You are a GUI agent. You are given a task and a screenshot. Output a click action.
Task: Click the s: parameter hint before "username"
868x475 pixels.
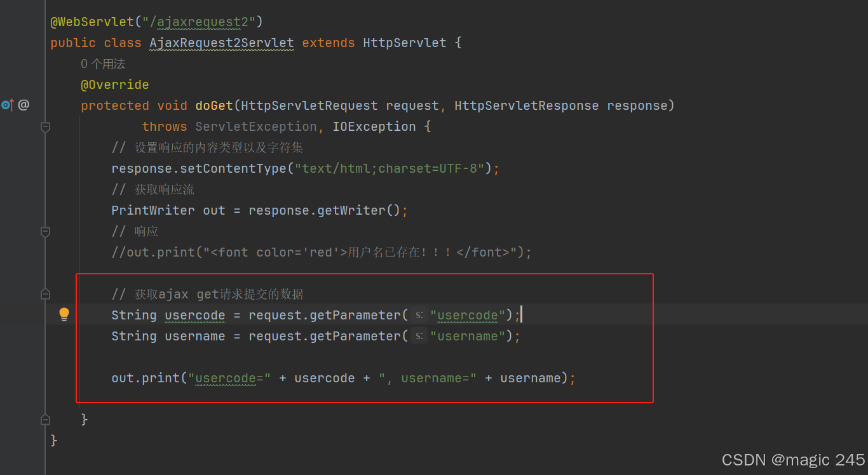coord(418,336)
